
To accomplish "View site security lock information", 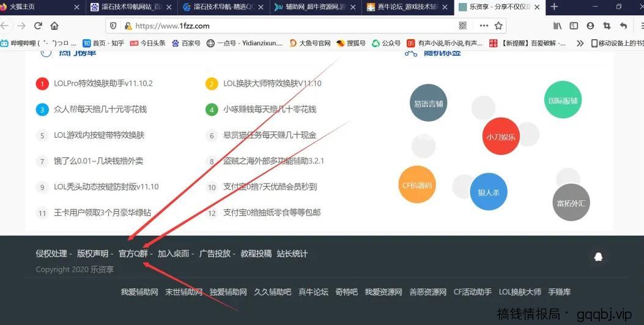I will pos(128,26).
